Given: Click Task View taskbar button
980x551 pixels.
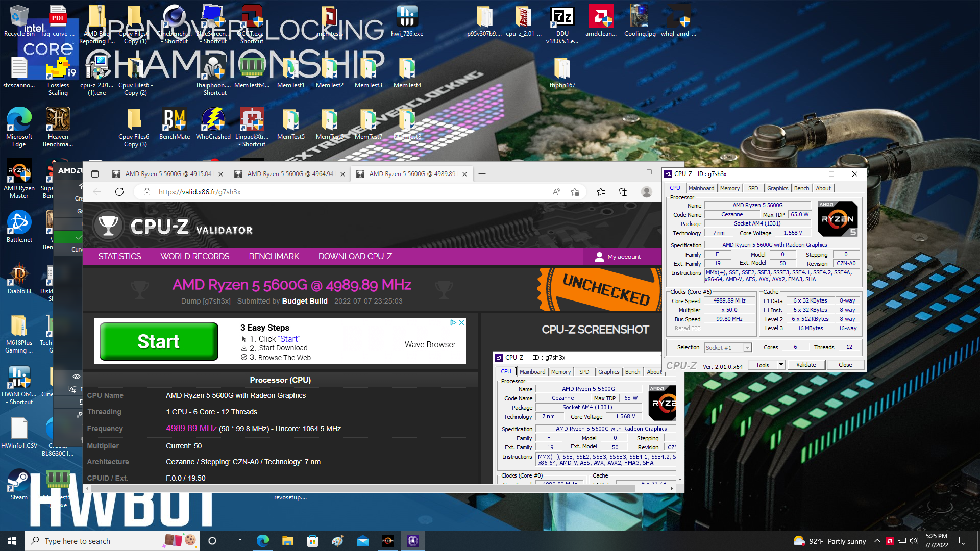Looking at the screenshot, I should [237, 541].
